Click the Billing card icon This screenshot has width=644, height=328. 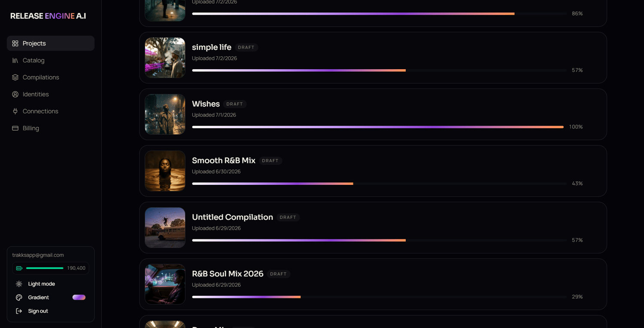[15, 128]
